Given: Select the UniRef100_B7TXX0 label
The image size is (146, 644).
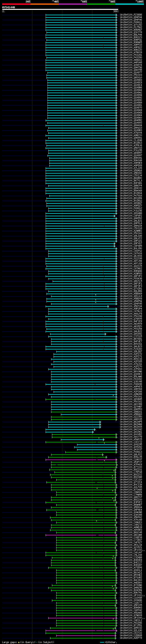Looking at the screenshot, I should click(x=131, y=467).
